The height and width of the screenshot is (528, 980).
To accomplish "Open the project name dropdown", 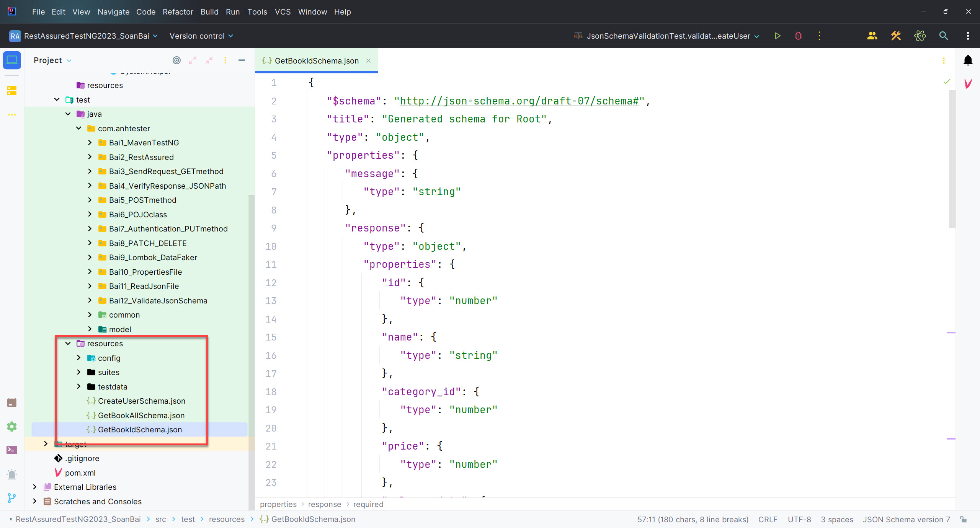I will (84, 36).
